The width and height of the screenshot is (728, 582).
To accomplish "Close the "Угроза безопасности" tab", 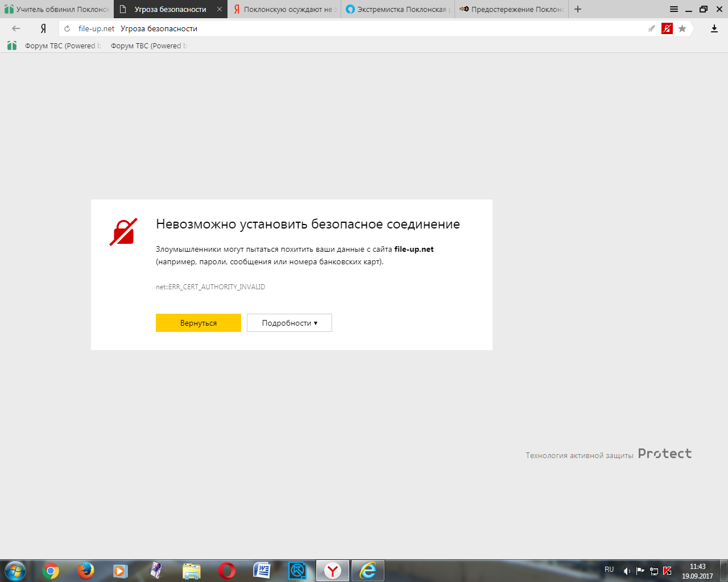I will [x=220, y=9].
